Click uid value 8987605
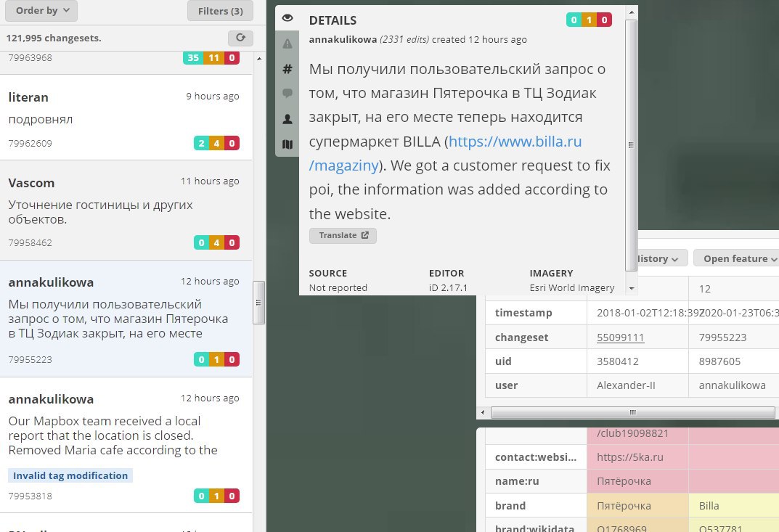This screenshot has height=532, width=779. pyautogui.click(x=719, y=361)
